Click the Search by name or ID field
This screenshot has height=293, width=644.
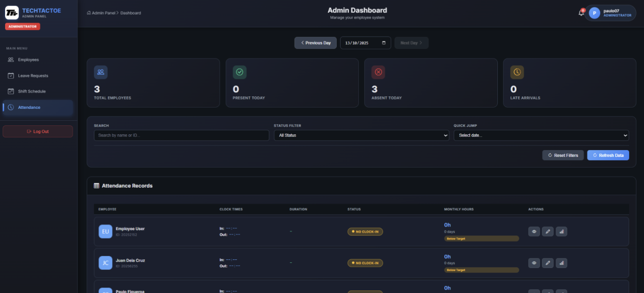coord(182,135)
